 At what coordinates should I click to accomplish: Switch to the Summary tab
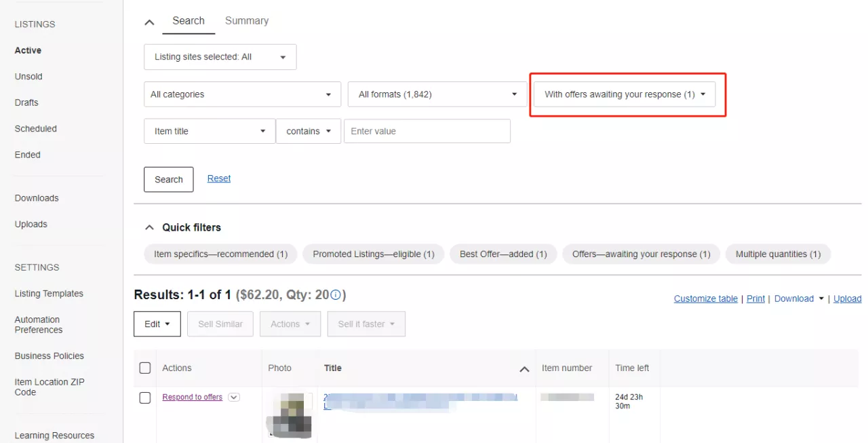click(247, 21)
